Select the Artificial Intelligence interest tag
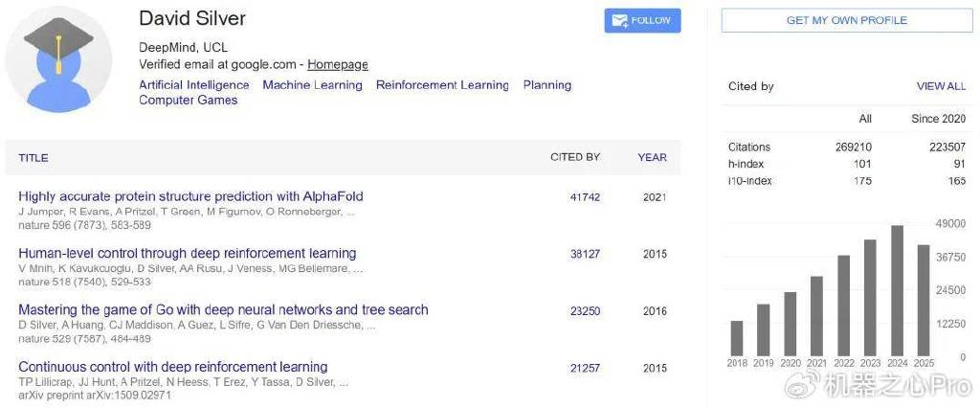 [x=193, y=85]
